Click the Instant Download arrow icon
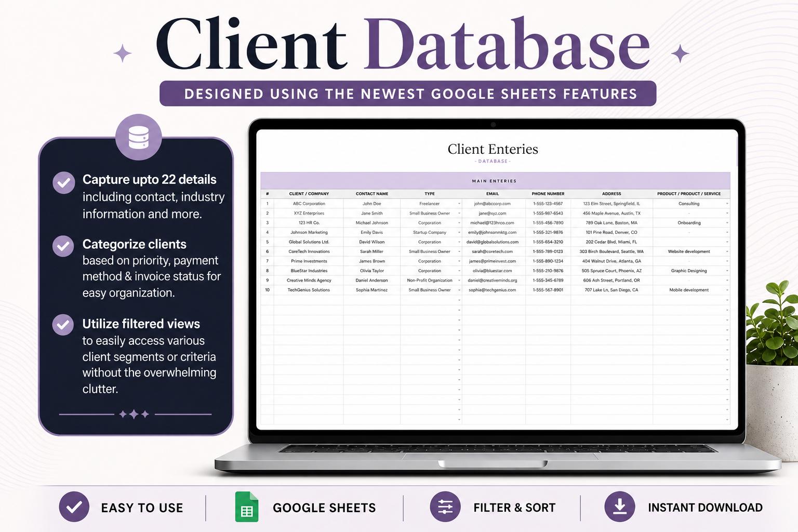This screenshot has height=532, width=798. (620, 507)
